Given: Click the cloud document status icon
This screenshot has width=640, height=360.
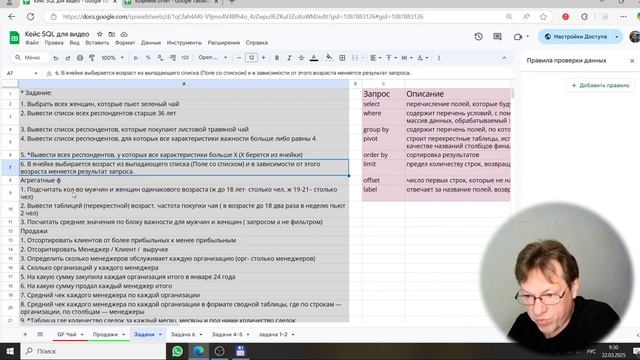Looking at the screenshot, I should [x=124, y=34].
